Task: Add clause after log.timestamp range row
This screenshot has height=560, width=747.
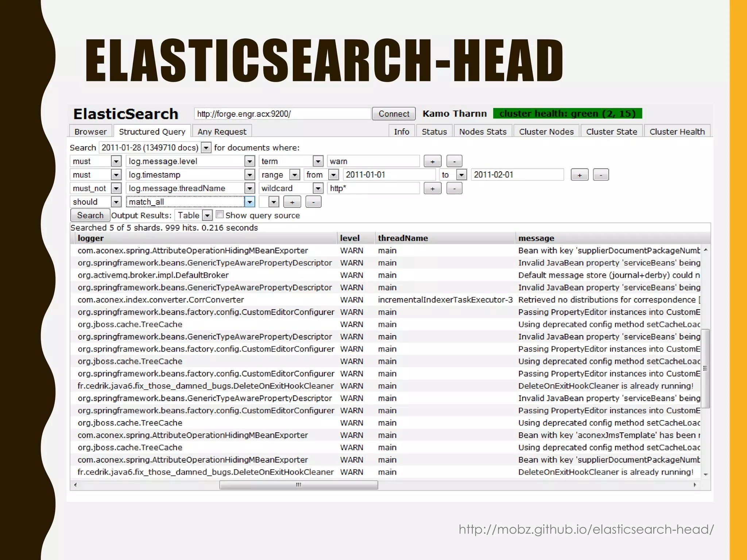Action: tap(579, 175)
